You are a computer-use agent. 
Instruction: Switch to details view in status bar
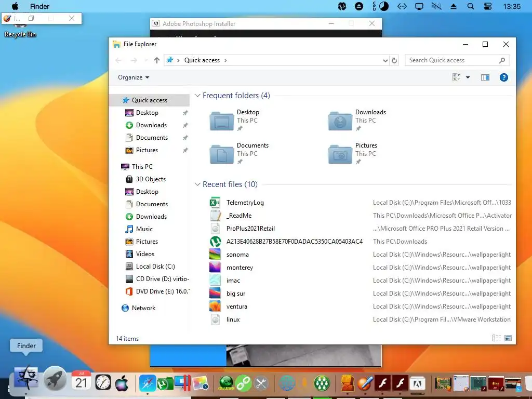(x=496, y=338)
